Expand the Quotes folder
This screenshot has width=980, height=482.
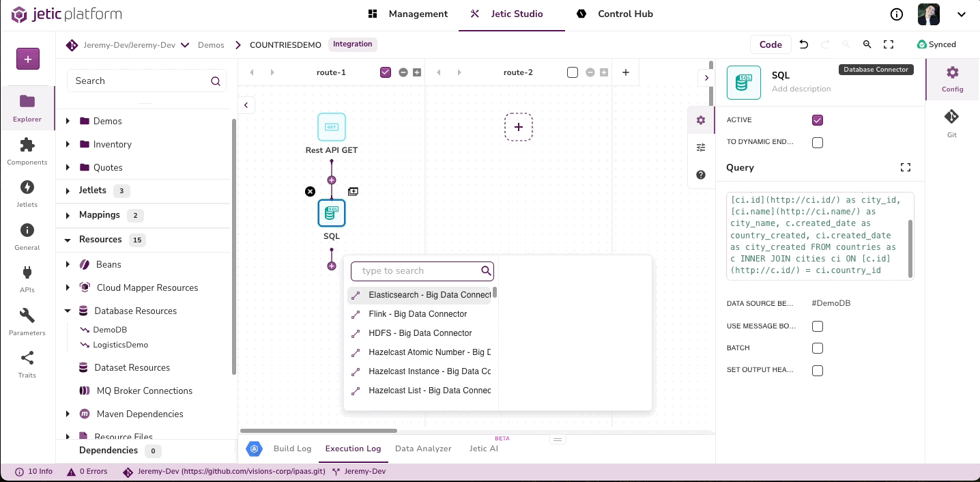68,167
